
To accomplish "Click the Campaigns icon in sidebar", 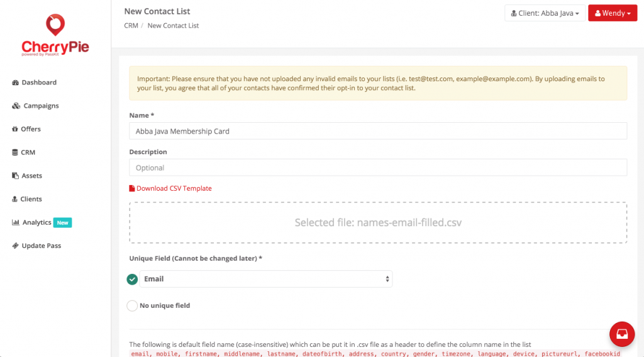I will click(x=16, y=106).
